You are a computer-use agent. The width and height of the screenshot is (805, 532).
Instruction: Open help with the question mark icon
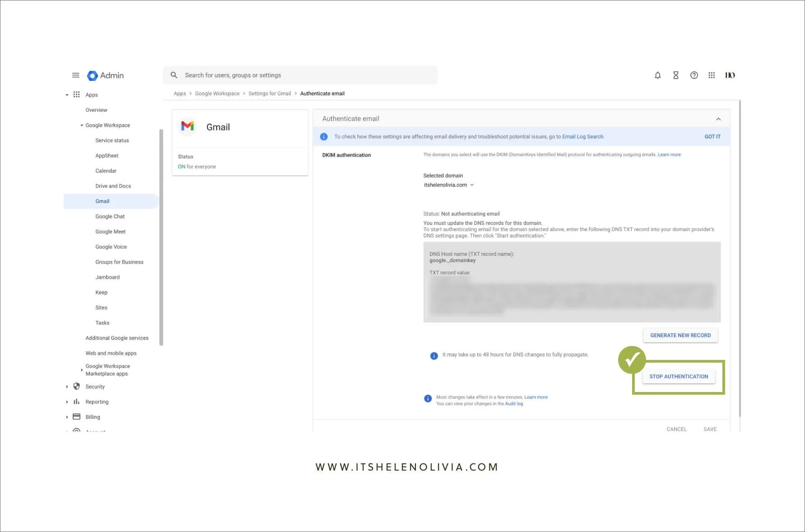coord(694,75)
